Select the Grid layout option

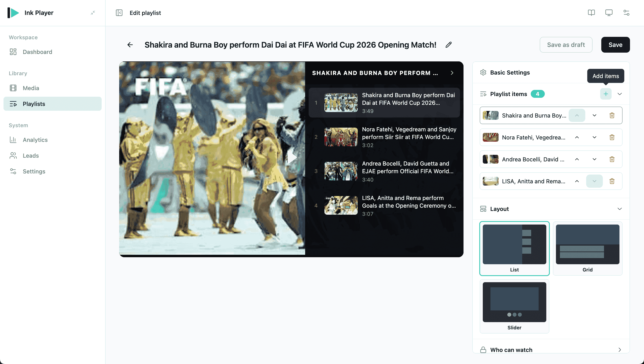587,248
